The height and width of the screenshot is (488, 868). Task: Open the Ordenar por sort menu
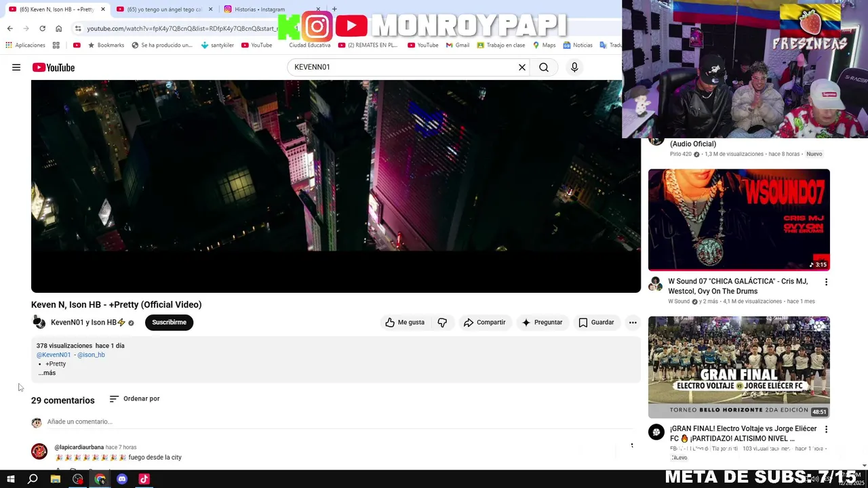pos(134,399)
